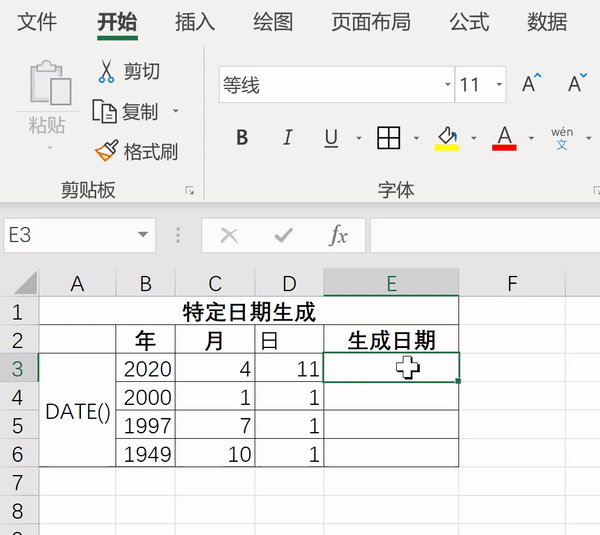
Task: Select the Format Painter brush
Action: click(106, 151)
